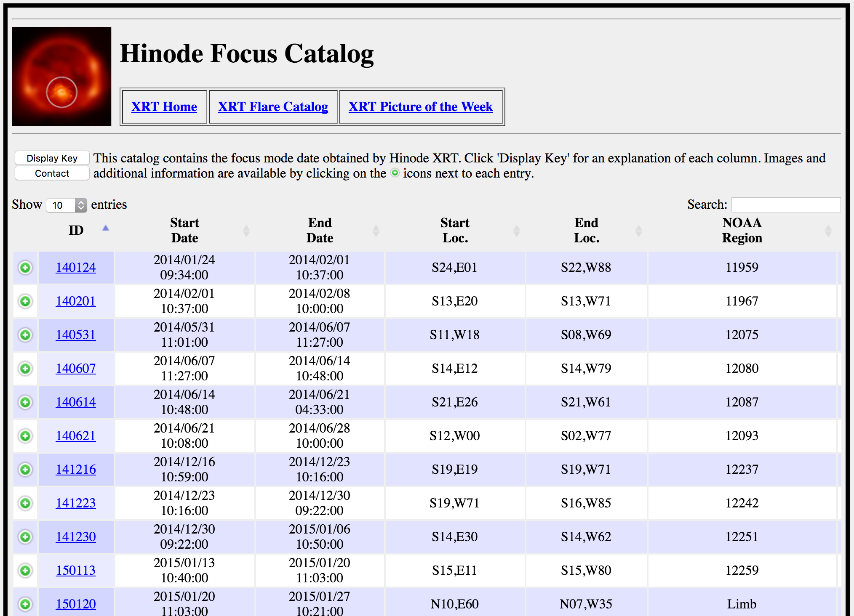The width and height of the screenshot is (854, 616).
Task: Open entry link 140621
Action: point(76,436)
